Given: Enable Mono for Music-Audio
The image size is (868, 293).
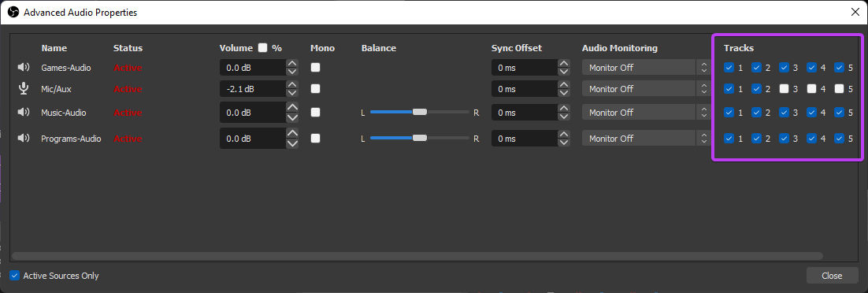Looking at the screenshot, I should pyautogui.click(x=316, y=113).
